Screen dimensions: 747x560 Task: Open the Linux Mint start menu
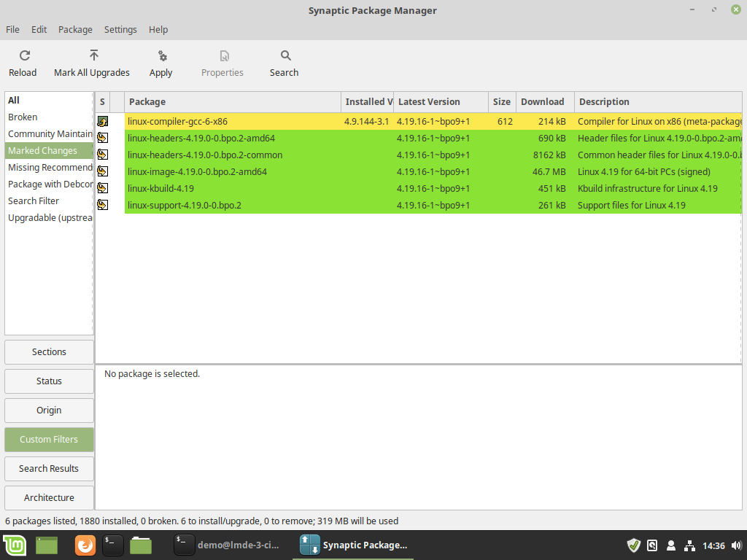click(15, 545)
